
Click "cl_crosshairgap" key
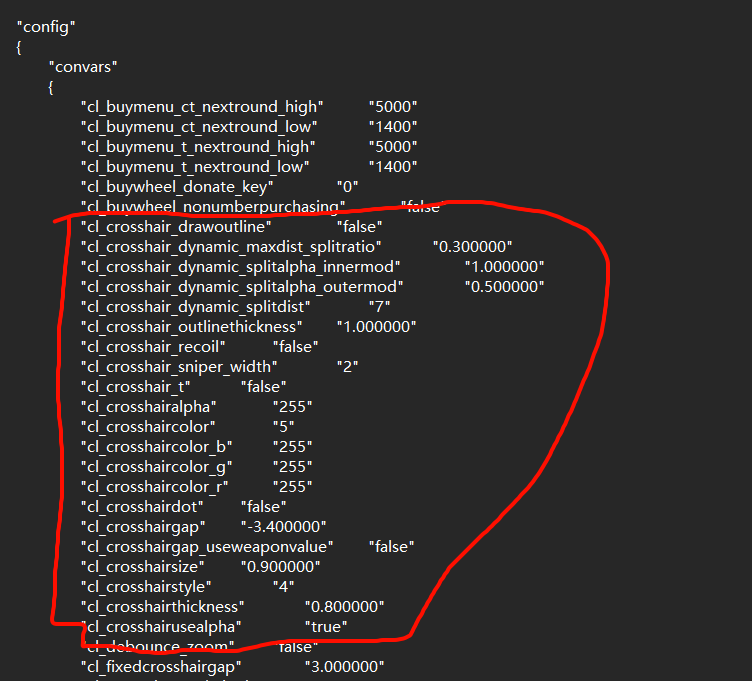143,527
